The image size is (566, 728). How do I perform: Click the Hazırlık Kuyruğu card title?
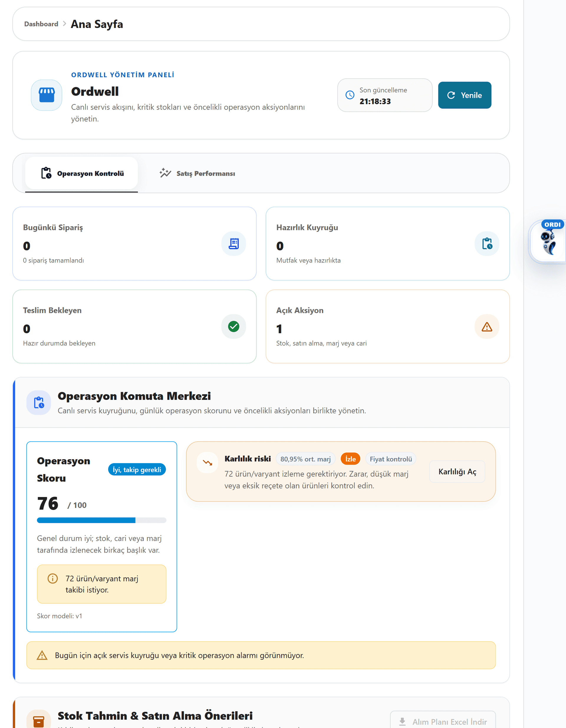pyautogui.click(x=307, y=227)
